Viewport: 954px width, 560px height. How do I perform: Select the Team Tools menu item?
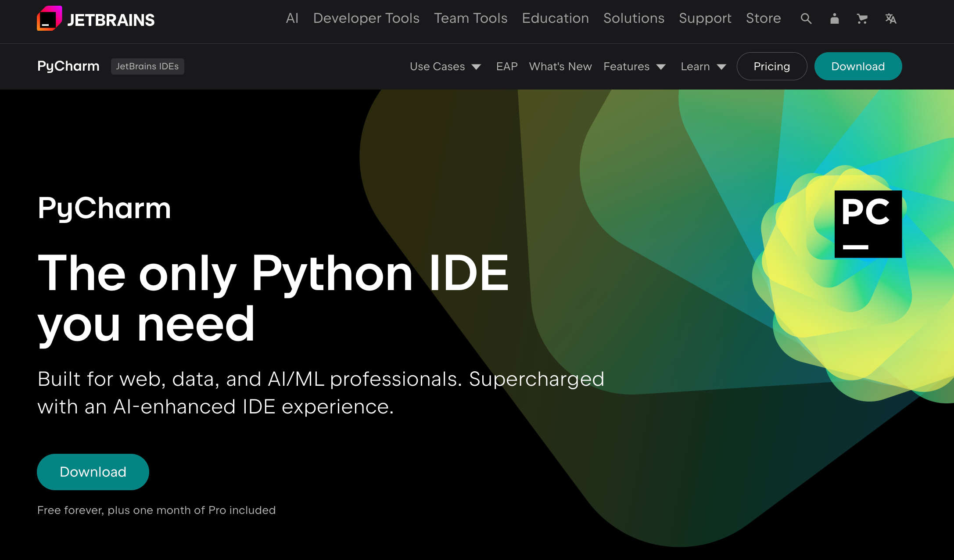tap(470, 18)
